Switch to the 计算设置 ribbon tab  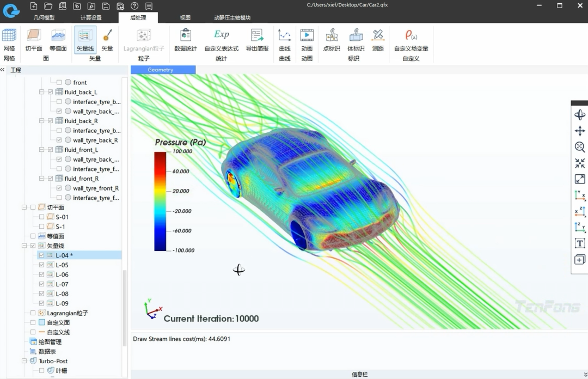tap(91, 17)
